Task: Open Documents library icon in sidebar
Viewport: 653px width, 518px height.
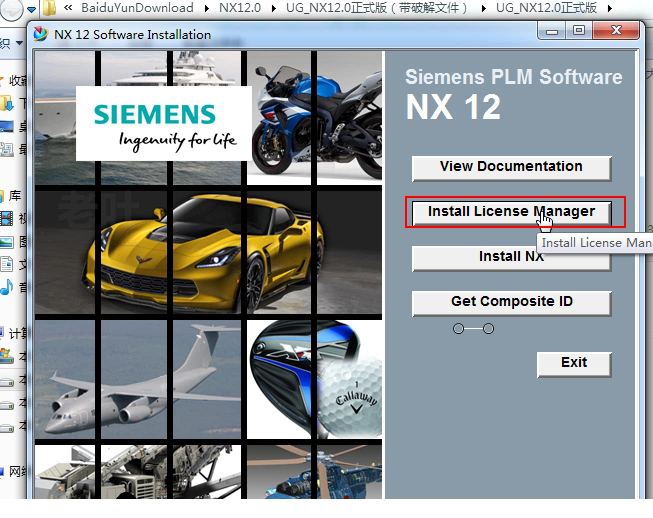Action: pyautogui.click(x=6, y=264)
